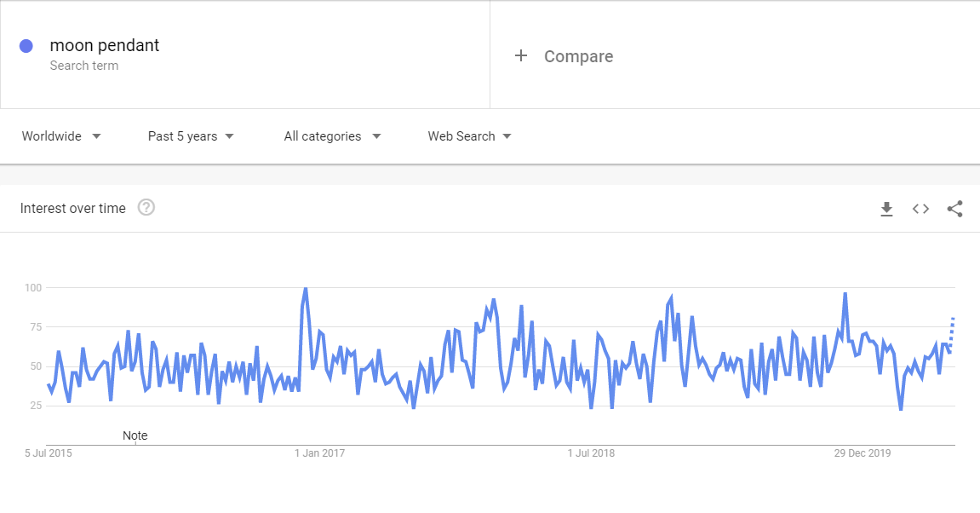Expand the Past 5 years time range
980x513 pixels.
click(191, 136)
